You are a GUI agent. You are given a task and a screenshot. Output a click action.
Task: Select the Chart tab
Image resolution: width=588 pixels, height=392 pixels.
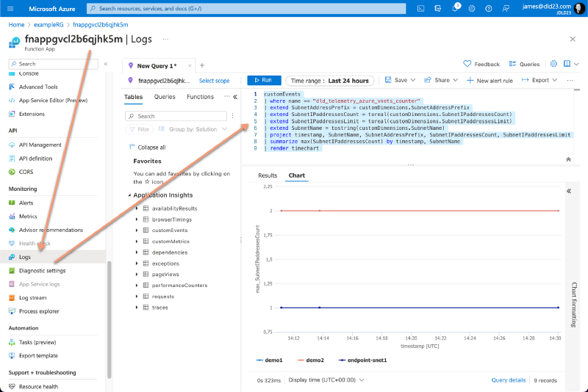point(297,175)
